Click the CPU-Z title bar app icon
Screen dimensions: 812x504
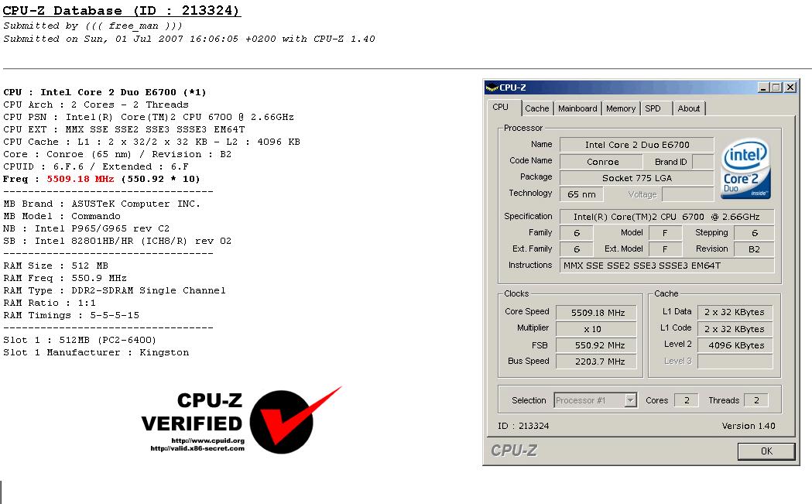coord(492,87)
